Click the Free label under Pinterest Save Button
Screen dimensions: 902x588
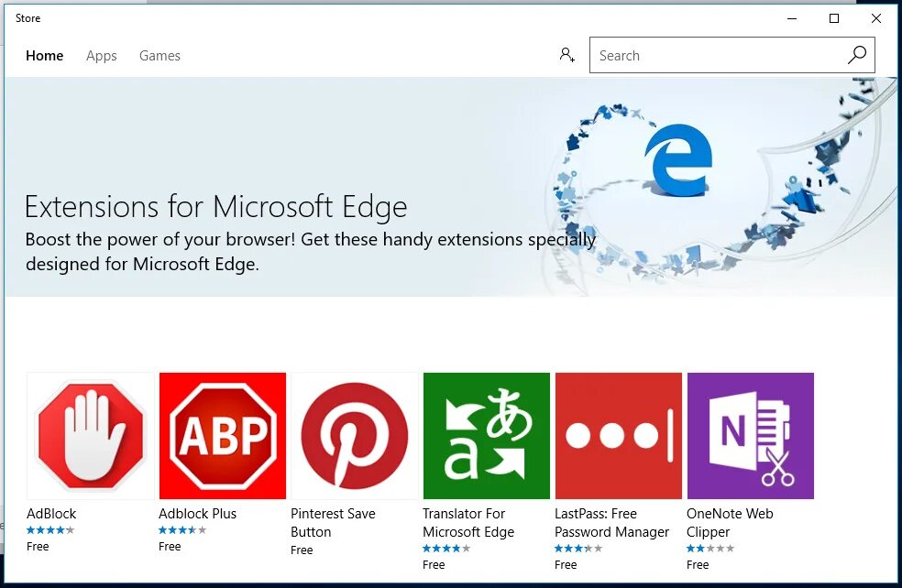(x=302, y=550)
